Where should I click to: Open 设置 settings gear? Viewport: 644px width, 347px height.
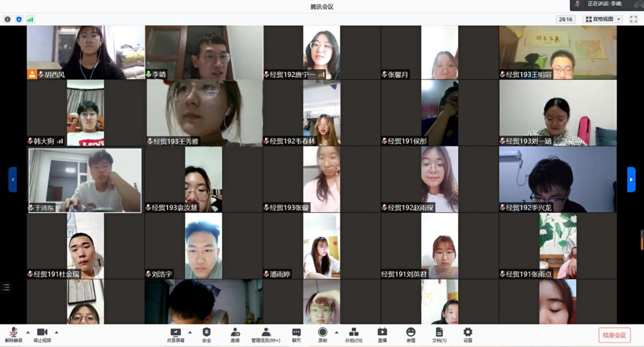tap(468, 335)
